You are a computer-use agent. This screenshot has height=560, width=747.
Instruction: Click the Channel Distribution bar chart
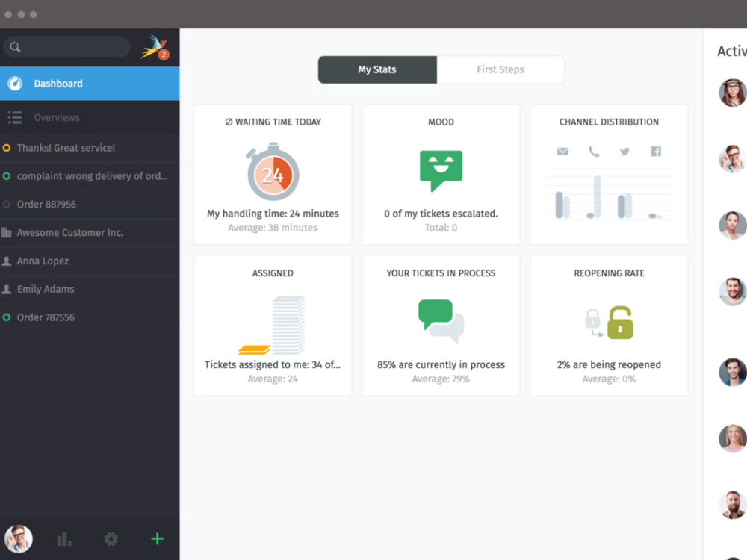pyautogui.click(x=609, y=194)
